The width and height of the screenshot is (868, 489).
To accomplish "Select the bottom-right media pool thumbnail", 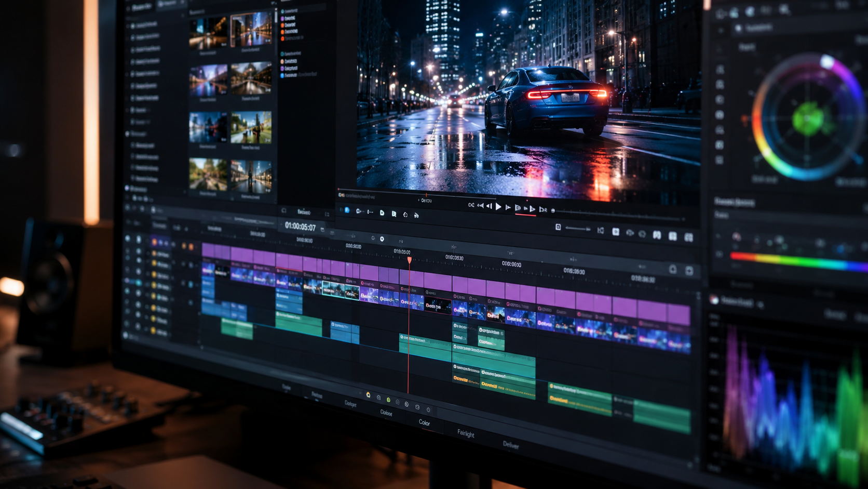I will pos(251,176).
